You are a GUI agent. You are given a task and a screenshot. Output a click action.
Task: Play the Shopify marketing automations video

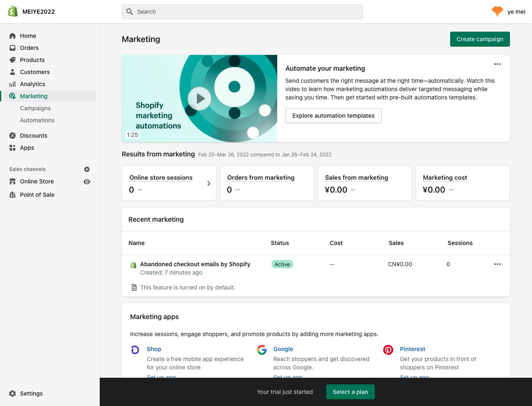pyautogui.click(x=199, y=99)
